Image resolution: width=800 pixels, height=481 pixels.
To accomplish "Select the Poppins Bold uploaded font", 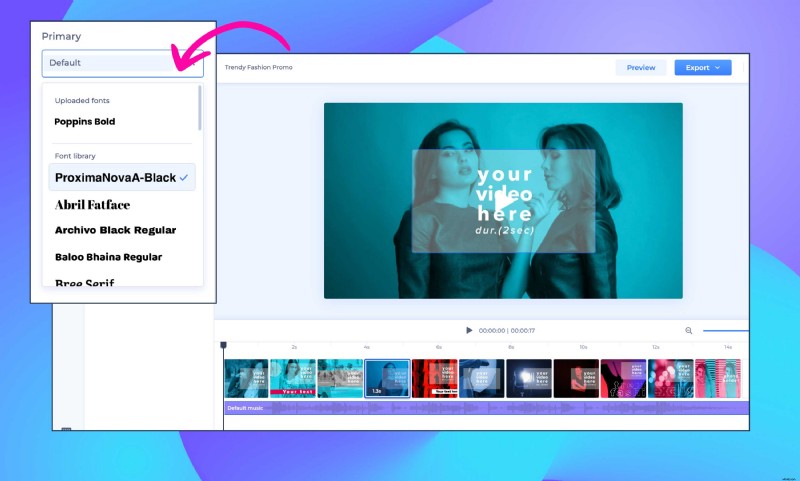I will tap(85, 122).
